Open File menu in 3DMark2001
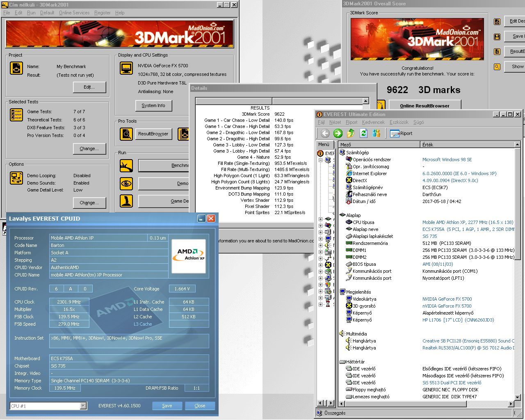The width and height of the screenshot is (525, 420). pos(7,13)
